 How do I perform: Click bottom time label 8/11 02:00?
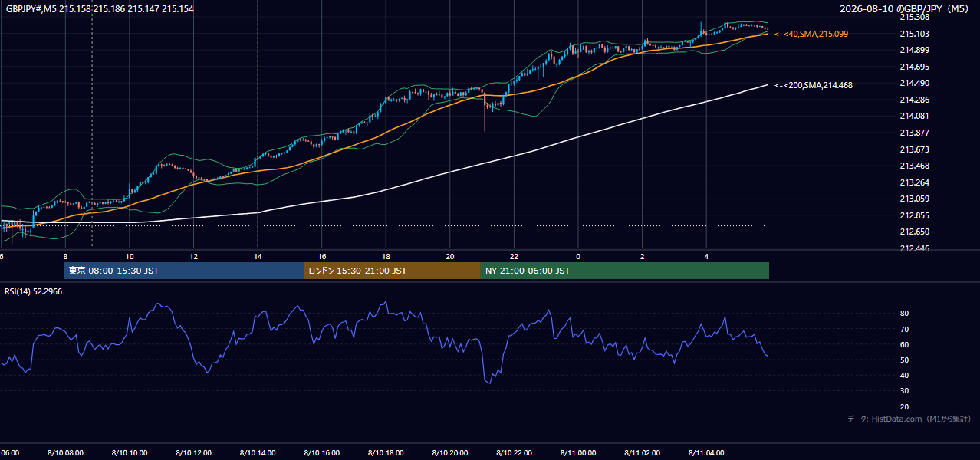tap(643, 453)
